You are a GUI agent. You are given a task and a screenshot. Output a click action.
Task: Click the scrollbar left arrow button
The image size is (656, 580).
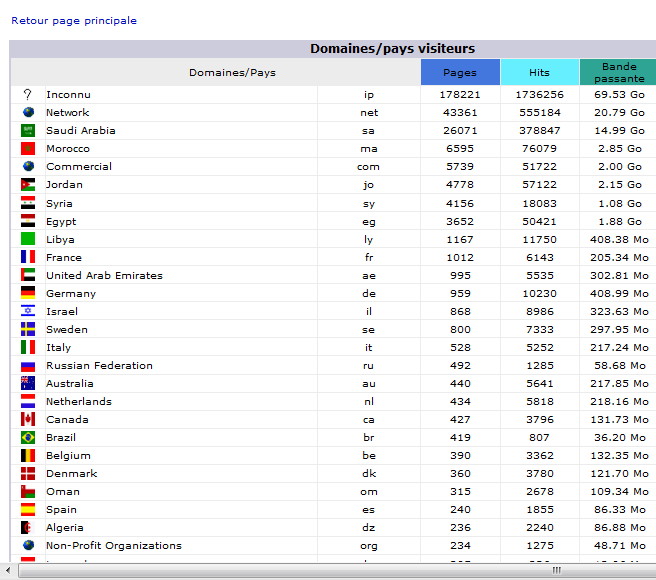point(8,570)
